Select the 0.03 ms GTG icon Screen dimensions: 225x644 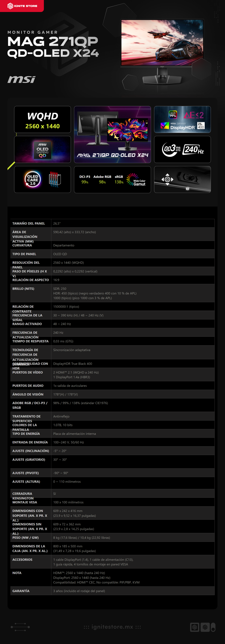point(171,149)
